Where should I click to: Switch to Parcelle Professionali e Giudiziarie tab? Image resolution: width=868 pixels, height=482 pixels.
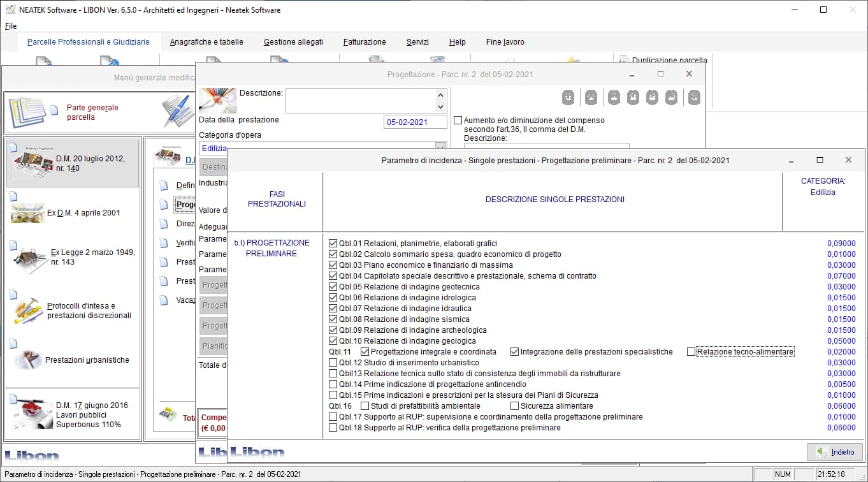point(89,42)
